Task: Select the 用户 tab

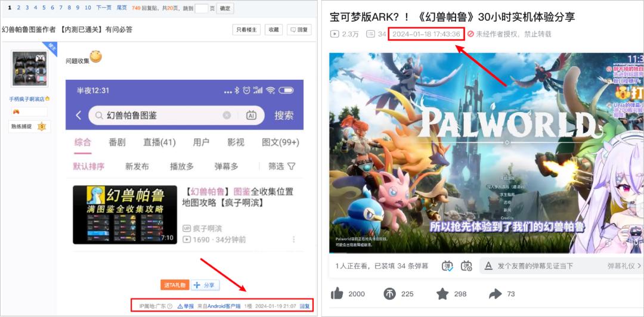Action: [202, 142]
